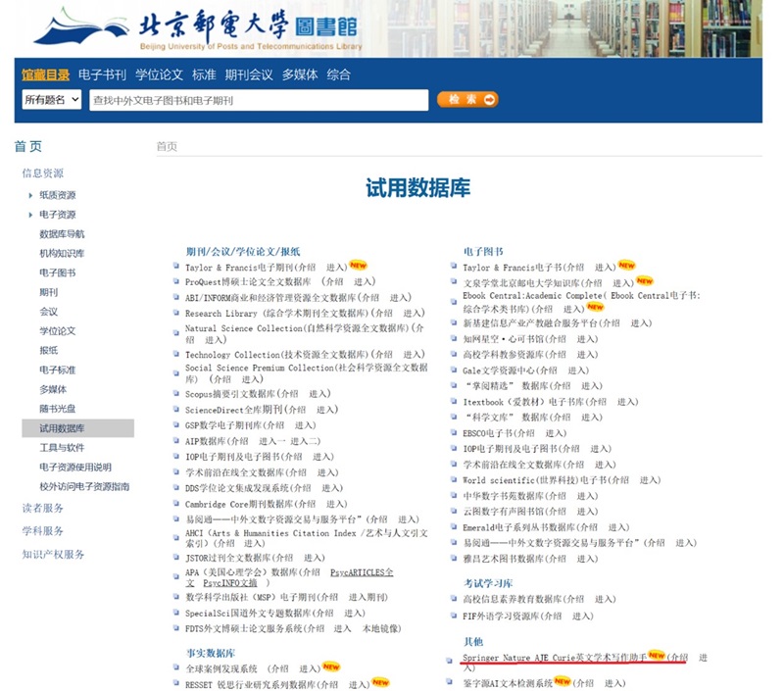
Task: Click 介绍 for ProQuest博硕士论文全文数据库
Action: click(x=334, y=282)
